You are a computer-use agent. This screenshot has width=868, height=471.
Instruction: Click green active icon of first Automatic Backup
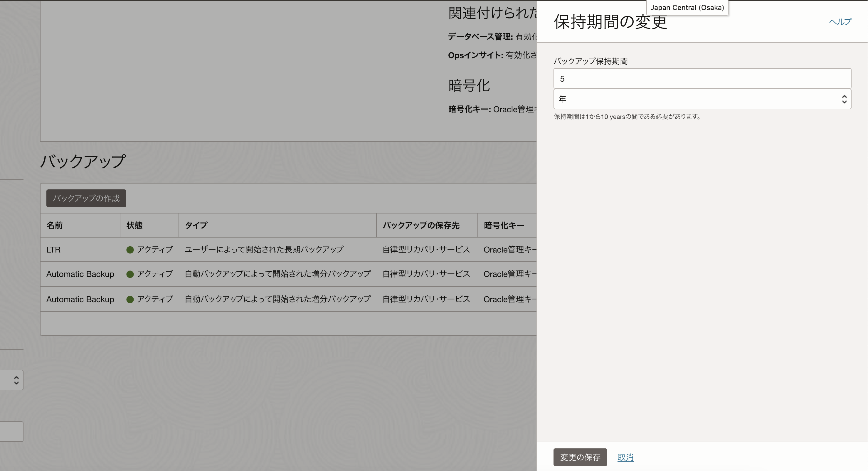coord(130,274)
